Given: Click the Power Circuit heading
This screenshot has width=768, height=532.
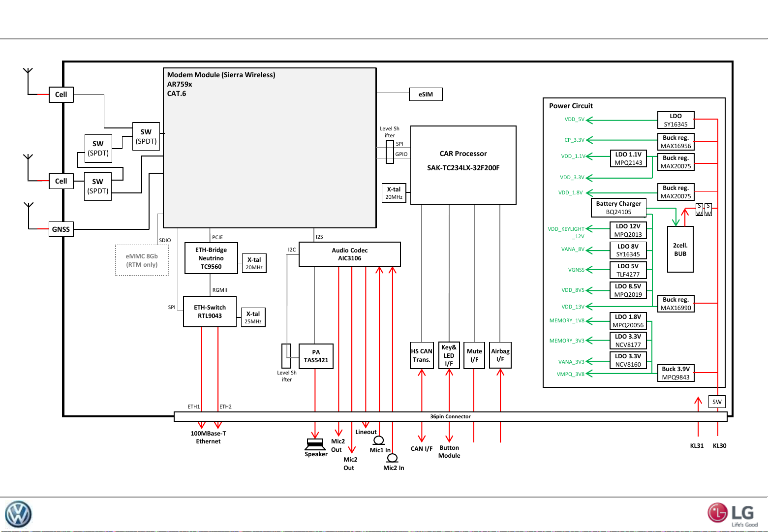Looking at the screenshot, I should coord(571,106).
